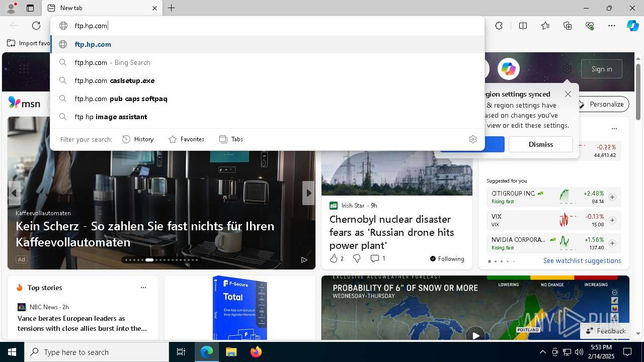Click the Personalize button
Image resolution: width=644 pixels, height=362 pixels.
602,104
